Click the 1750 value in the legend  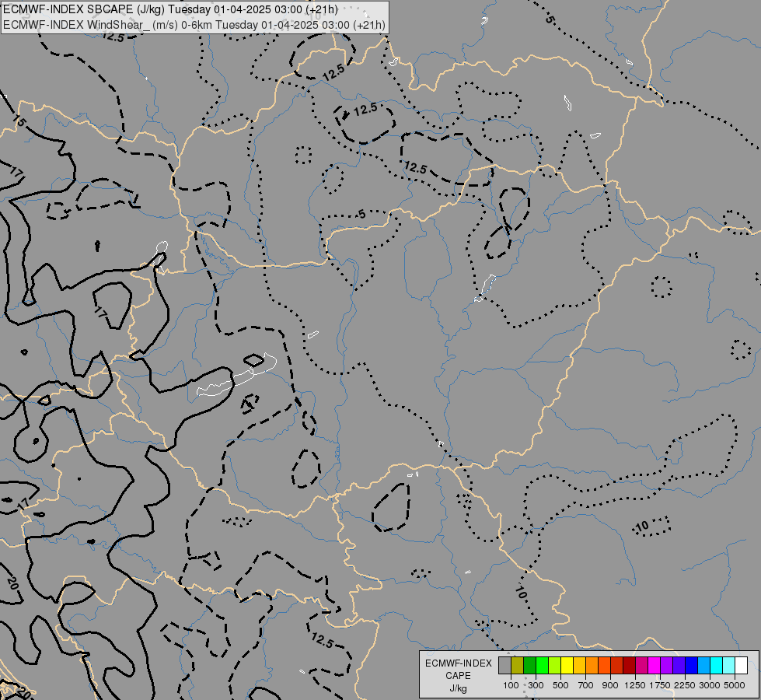pos(660,685)
